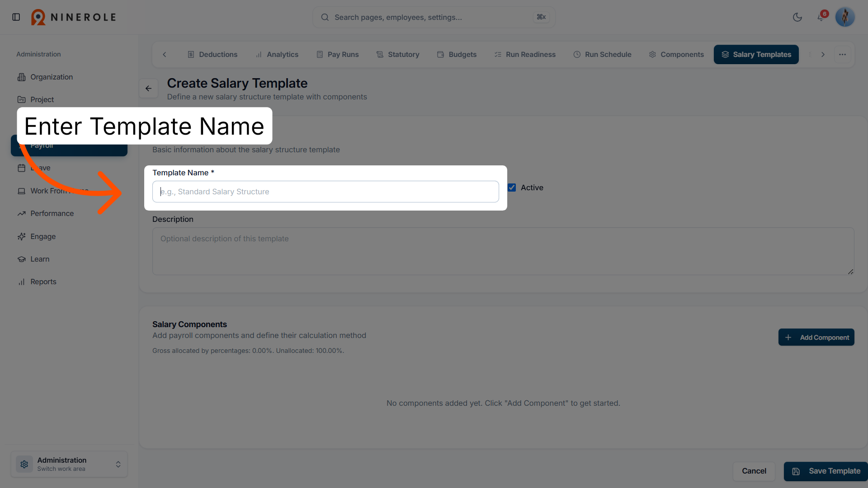This screenshot has width=868, height=488.
Task: Click the Work From Home laptop icon
Action: point(21,191)
